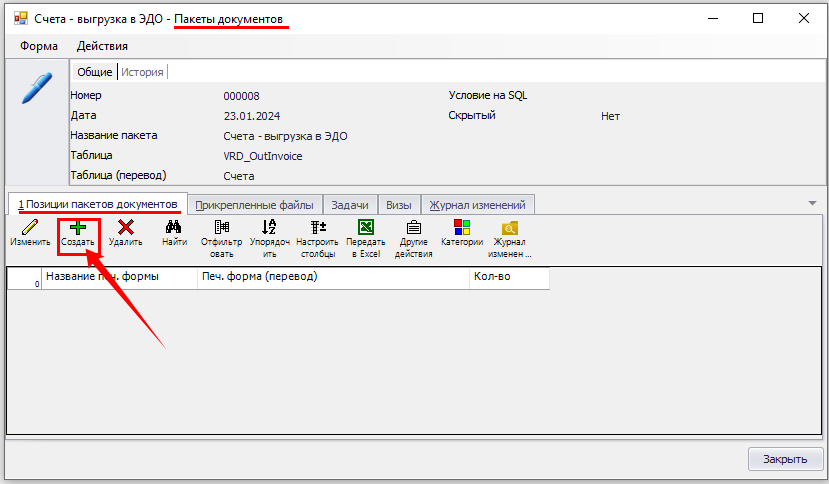Open Другие действия briefcase icon
The width and height of the screenshot is (829, 484).
point(413,228)
